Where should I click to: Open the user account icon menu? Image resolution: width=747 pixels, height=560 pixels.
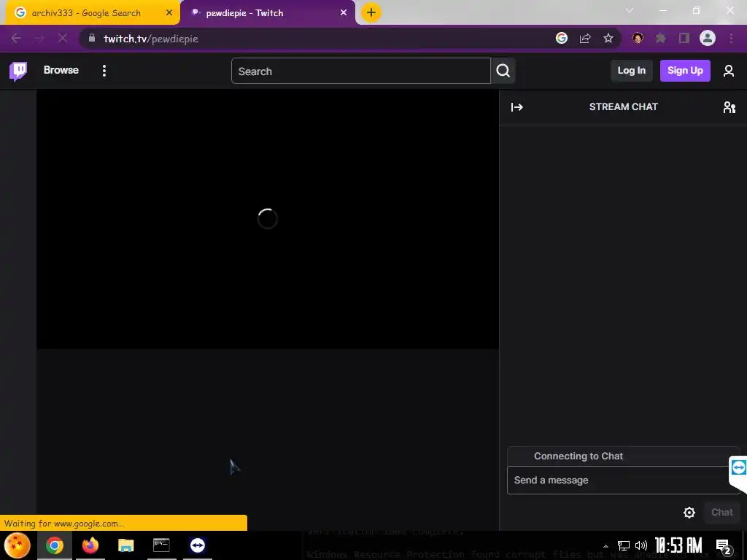click(729, 71)
